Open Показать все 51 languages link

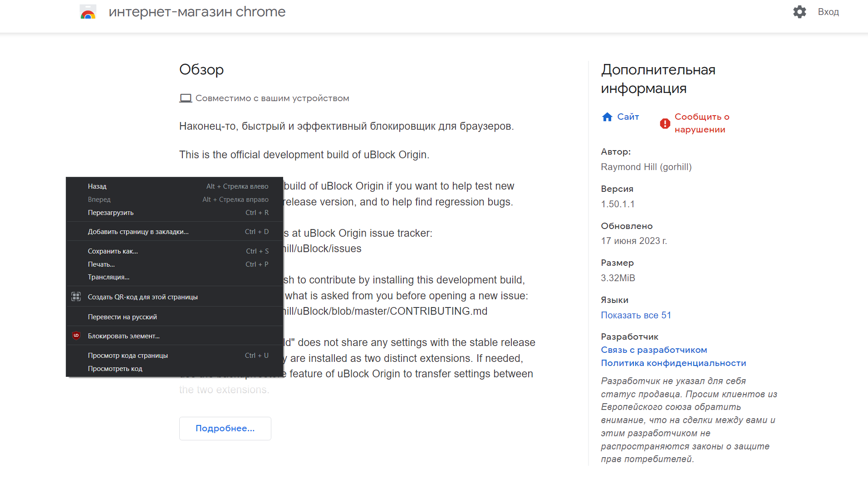[x=636, y=315]
